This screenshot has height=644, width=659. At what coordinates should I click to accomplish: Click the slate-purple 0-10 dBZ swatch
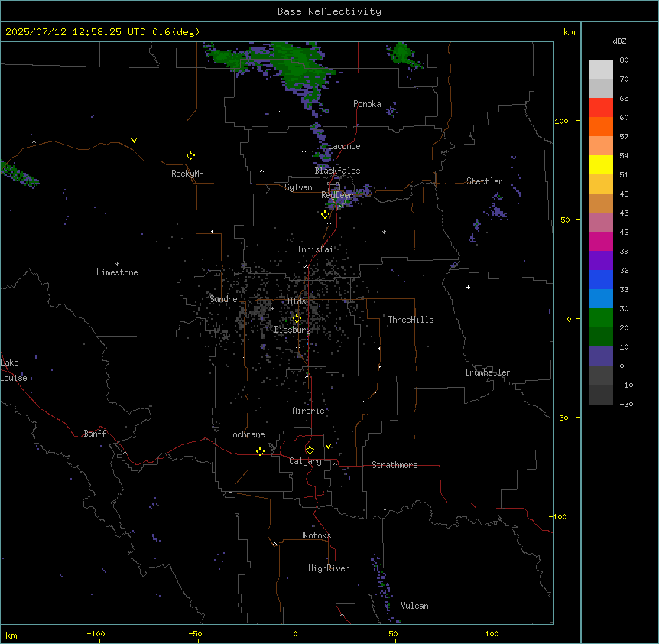click(x=601, y=356)
